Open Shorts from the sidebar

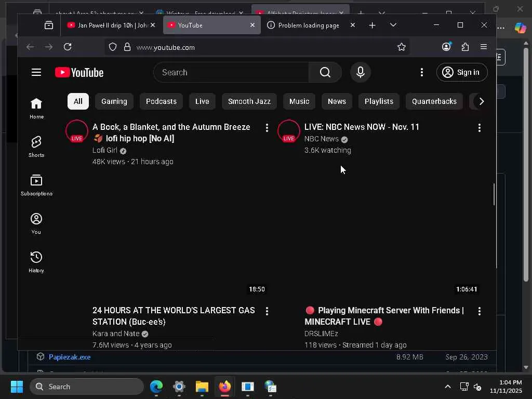point(36,147)
